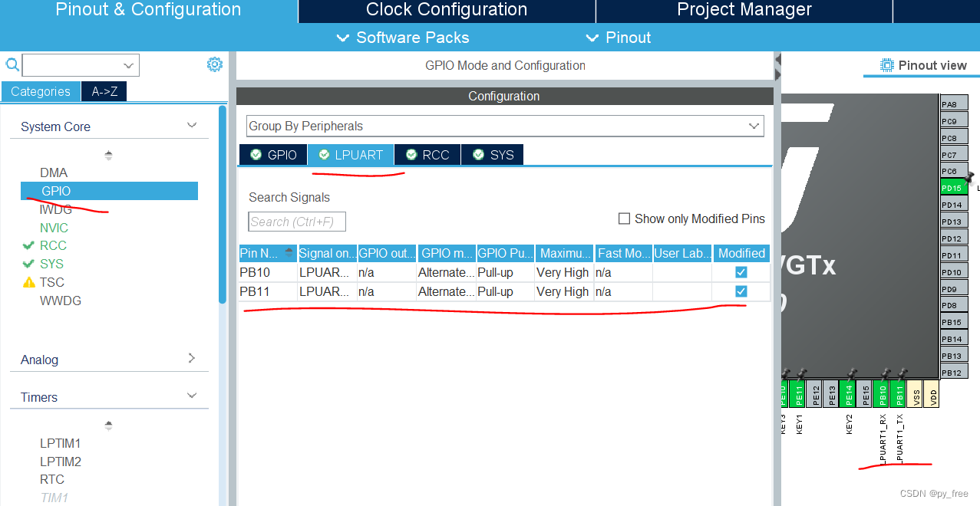Viewport: 980px width, 506px height.
Task: Click the sort arrow above the DMA entry
Action: (108, 154)
